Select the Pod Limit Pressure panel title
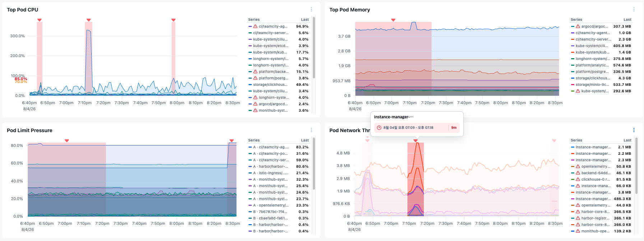This screenshot has width=644, height=241. coord(29,130)
